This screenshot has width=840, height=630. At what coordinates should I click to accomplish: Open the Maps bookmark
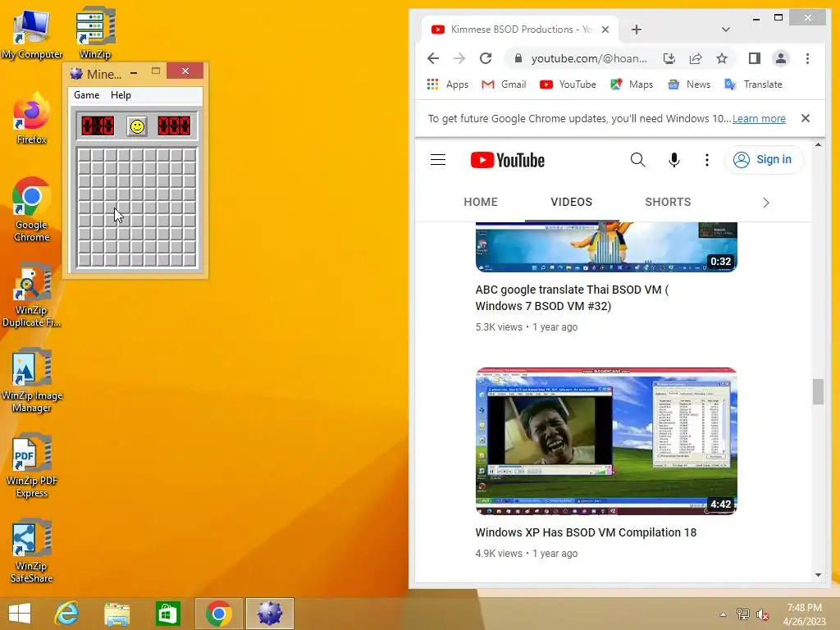632,84
